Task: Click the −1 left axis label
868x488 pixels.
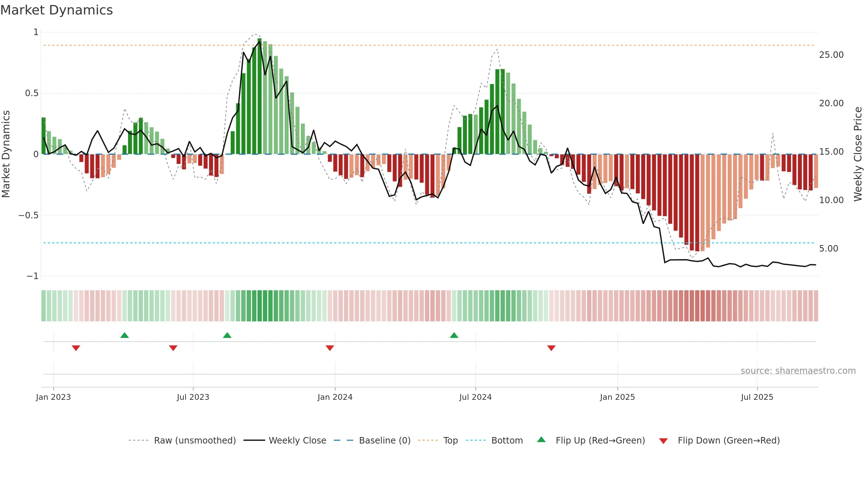Action: pos(32,276)
